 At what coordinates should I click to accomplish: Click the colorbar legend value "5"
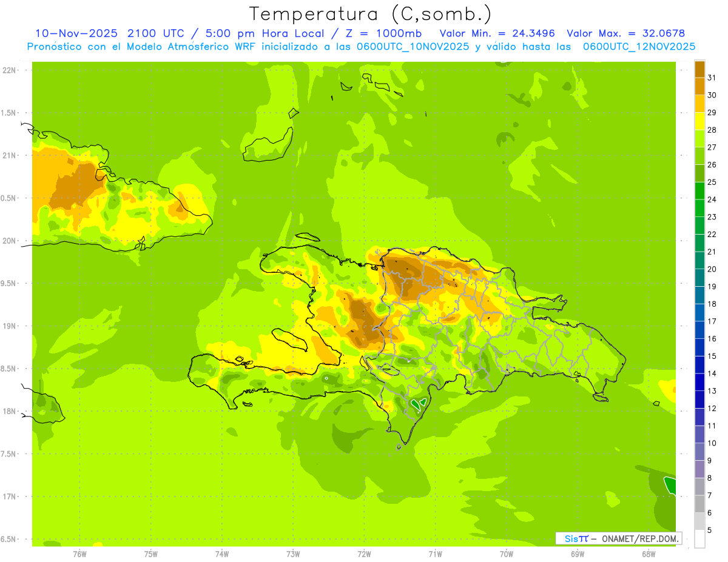point(710,531)
